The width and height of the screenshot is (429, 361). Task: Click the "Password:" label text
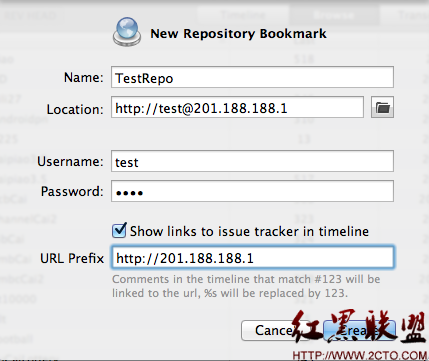pos(72,191)
